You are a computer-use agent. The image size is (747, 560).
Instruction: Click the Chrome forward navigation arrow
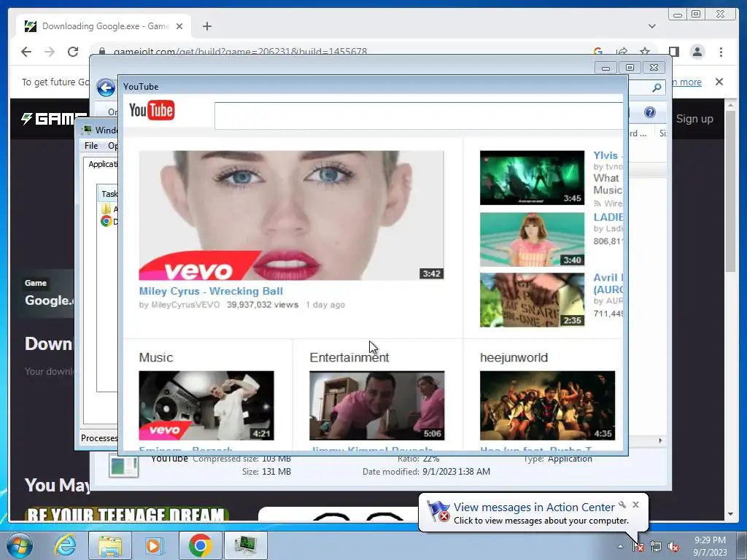tap(50, 52)
